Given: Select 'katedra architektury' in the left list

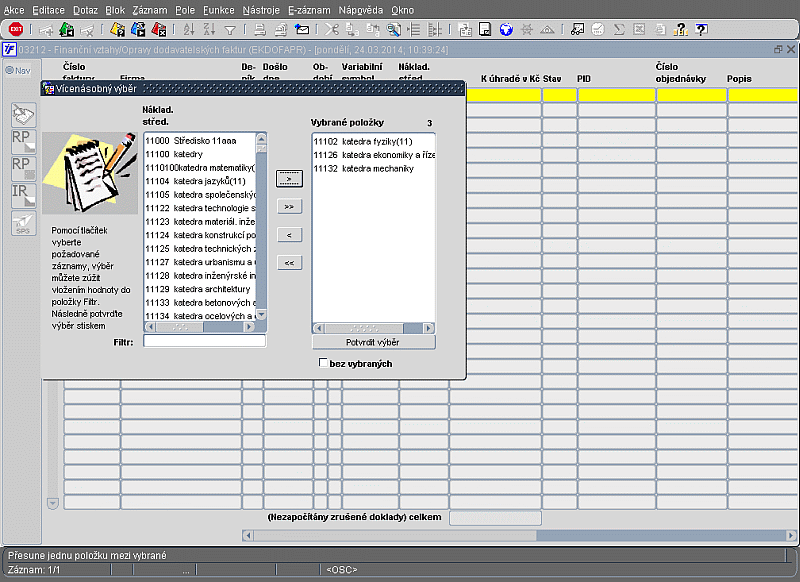Looking at the screenshot, I should [x=200, y=289].
